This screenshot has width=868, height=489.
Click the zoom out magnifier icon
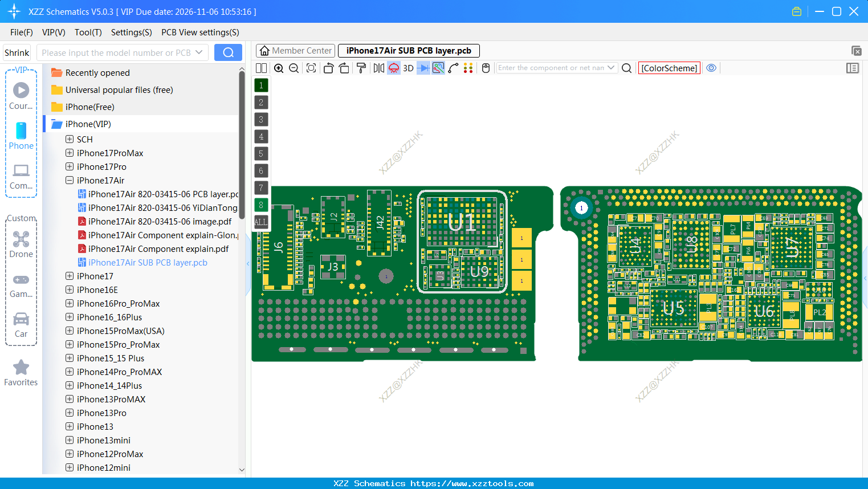[294, 68]
